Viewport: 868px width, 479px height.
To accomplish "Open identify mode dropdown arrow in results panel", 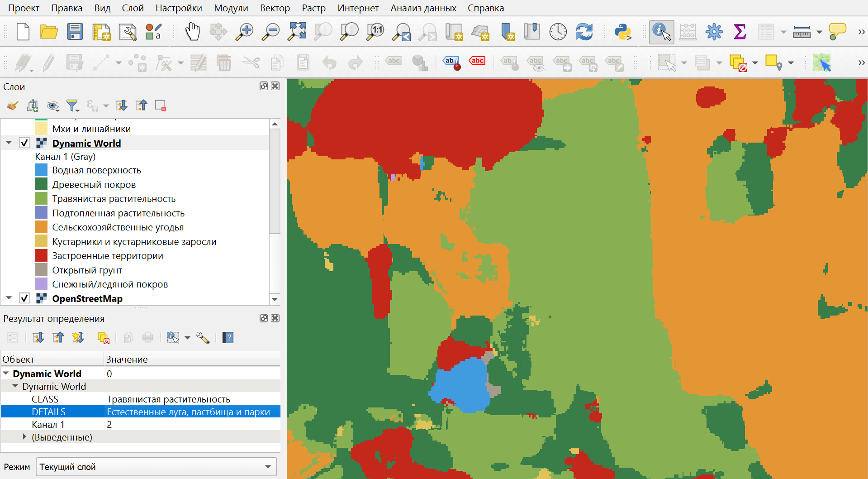I will click(x=187, y=338).
